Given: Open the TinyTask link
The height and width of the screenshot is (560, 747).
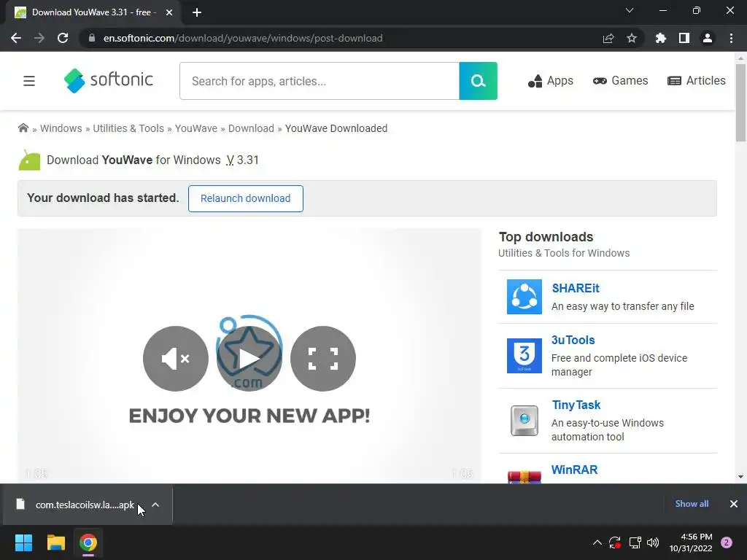Looking at the screenshot, I should [576, 405].
